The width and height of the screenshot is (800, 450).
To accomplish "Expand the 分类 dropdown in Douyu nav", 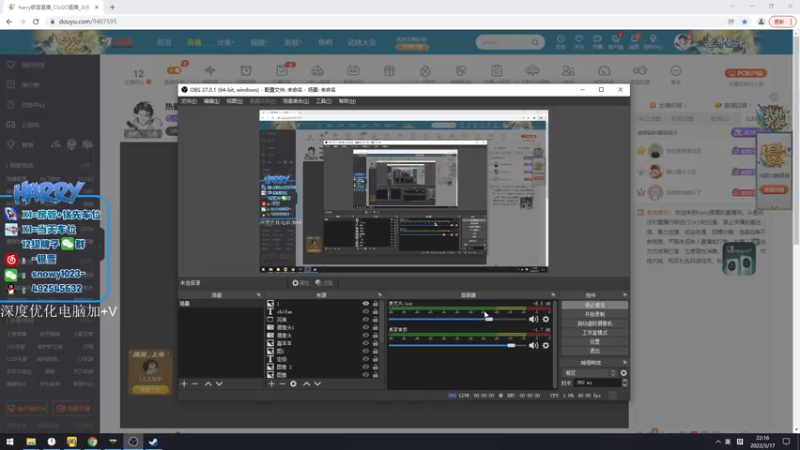I will 226,42.
